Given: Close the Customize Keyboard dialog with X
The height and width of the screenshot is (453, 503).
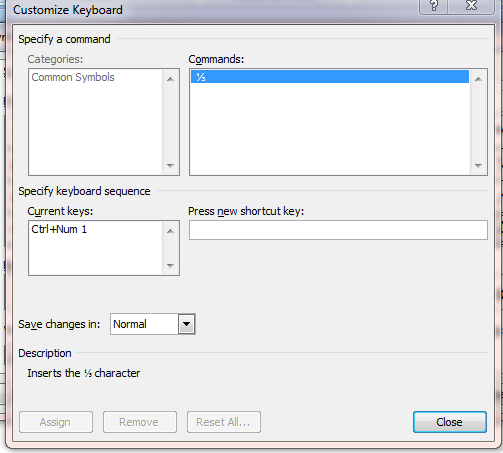Looking at the screenshot, I should tap(471, 6).
